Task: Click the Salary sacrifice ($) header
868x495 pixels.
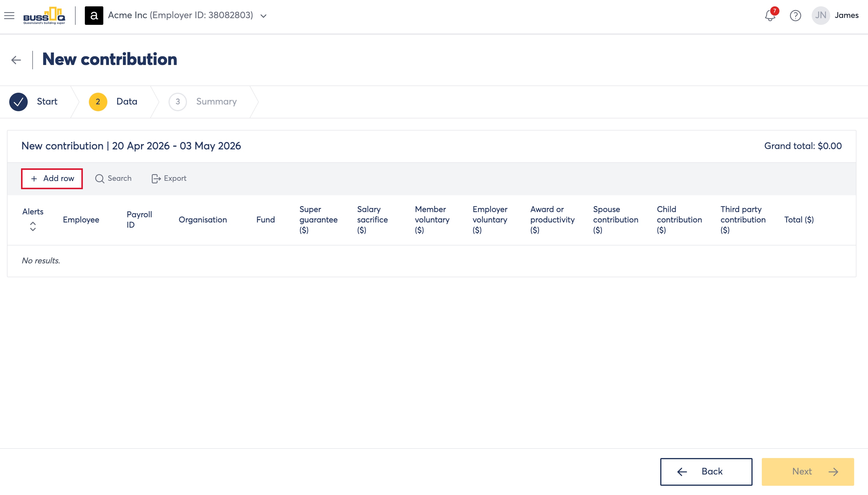Action: point(373,219)
